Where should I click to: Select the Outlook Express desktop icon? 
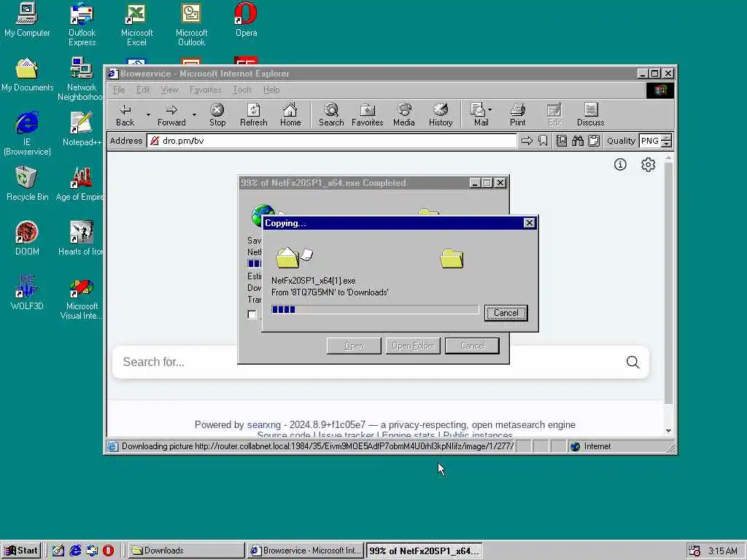click(82, 25)
